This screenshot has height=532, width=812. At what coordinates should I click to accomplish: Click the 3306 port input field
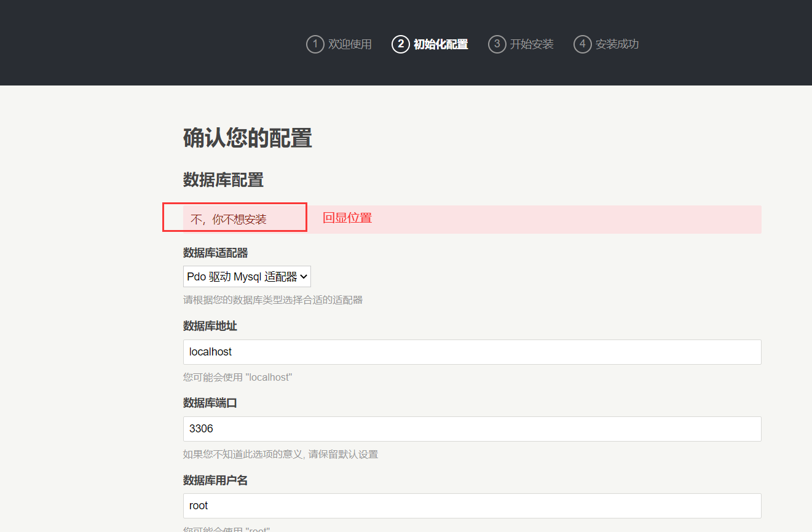tap(472, 429)
